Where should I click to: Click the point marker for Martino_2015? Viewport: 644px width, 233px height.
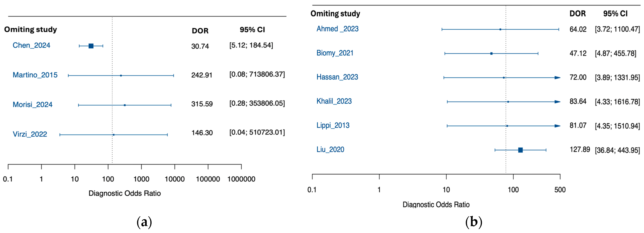coord(121,75)
